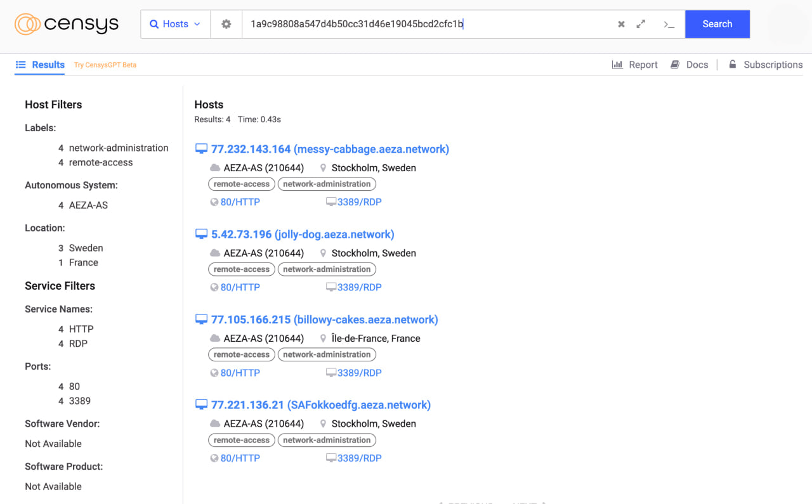
Task: Filter by network-administration label in sidebar
Action: 119,148
